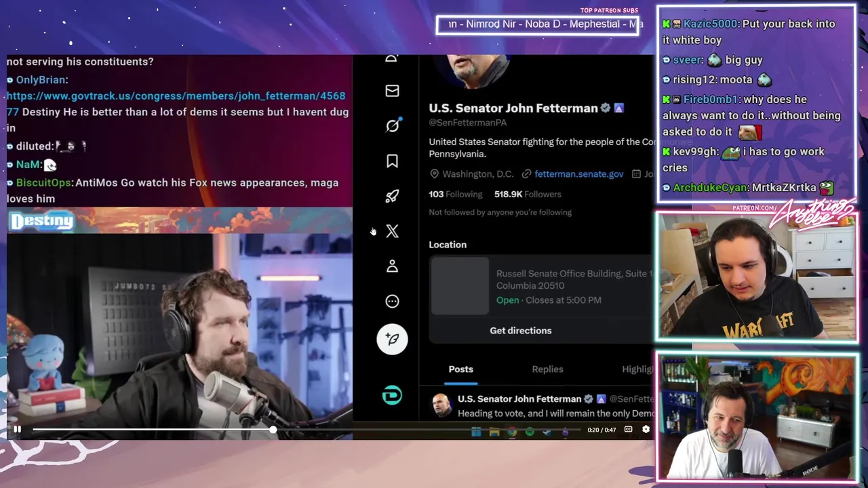
Task: Click Fireb0mb1 username in right chat
Action: click(711, 100)
